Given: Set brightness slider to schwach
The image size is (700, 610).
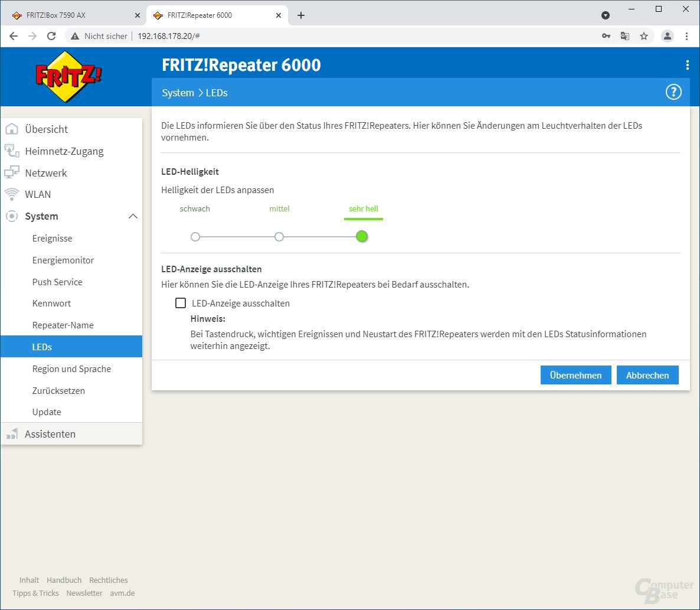Looking at the screenshot, I should pos(195,237).
